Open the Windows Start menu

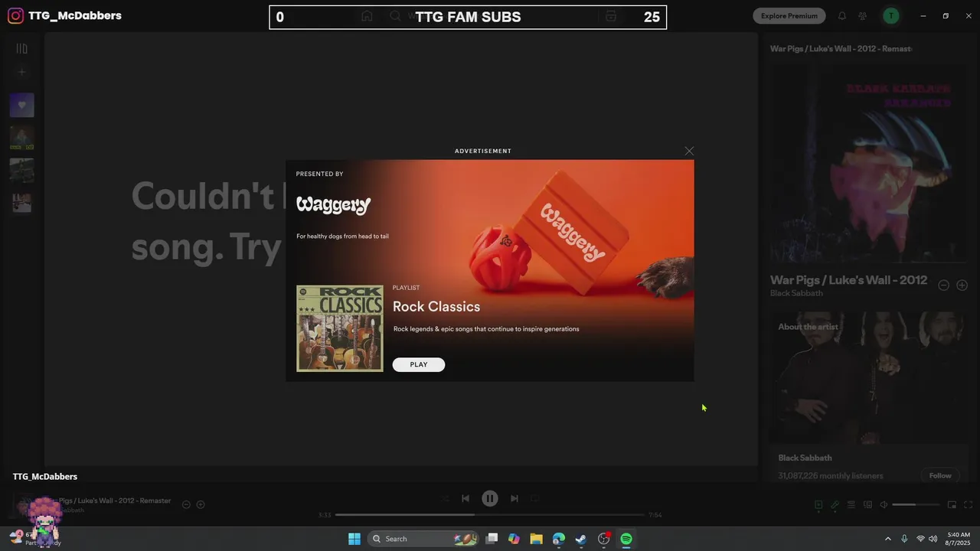click(354, 539)
